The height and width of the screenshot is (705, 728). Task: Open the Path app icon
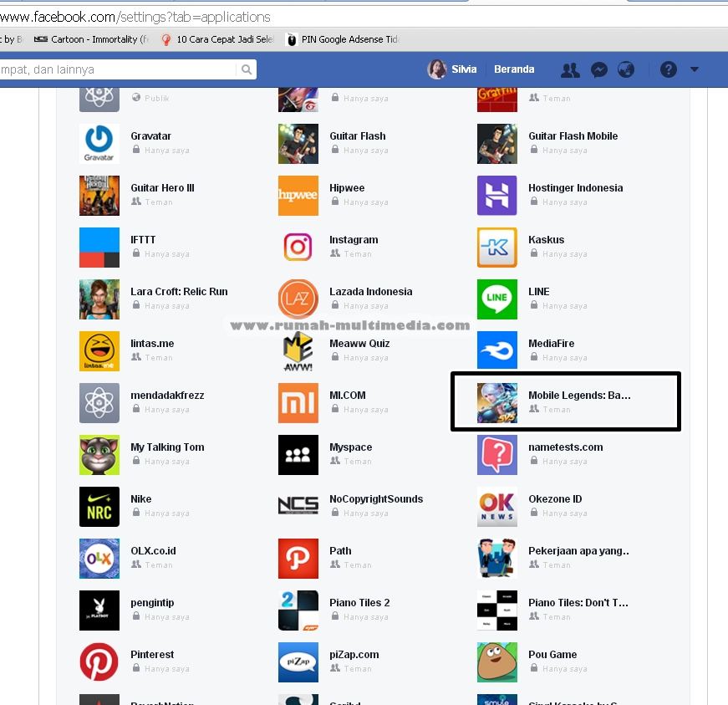point(298,559)
